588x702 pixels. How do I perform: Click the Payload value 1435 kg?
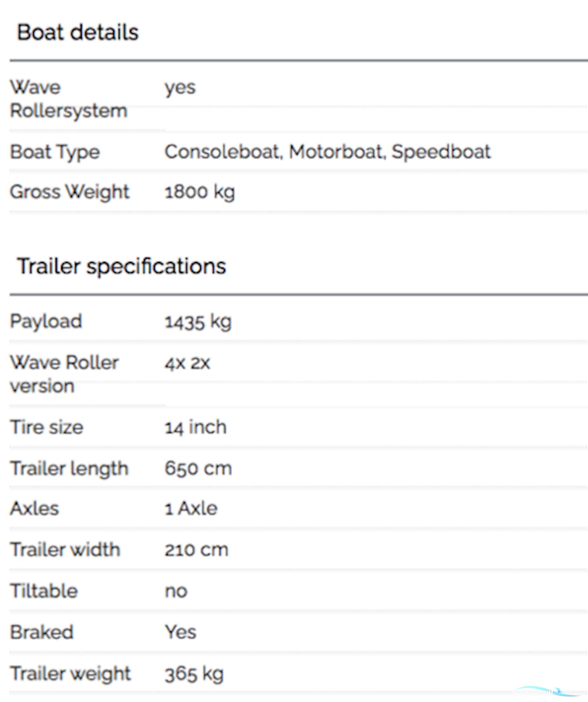[x=198, y=322]
